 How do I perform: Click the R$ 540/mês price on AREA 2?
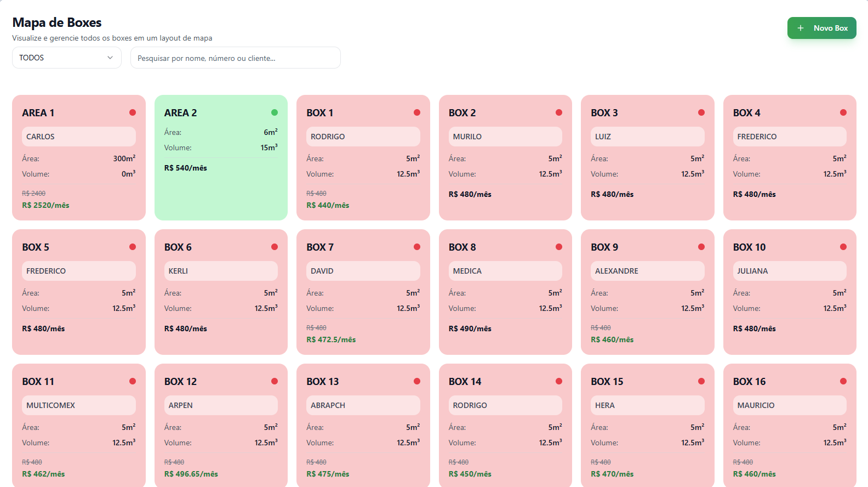point(186,168)
